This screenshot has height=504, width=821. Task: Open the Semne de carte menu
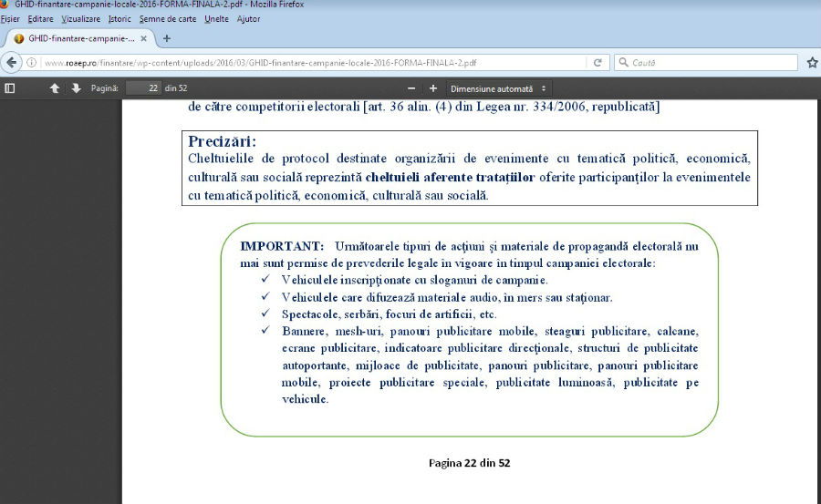pyautogui.click(x=168, y=19)
